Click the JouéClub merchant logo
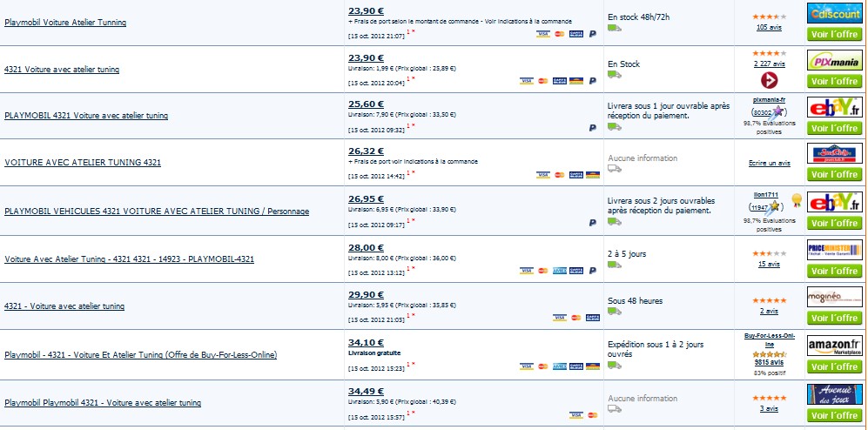The width and height of the screenshot is (868, 430). [834, 153]
